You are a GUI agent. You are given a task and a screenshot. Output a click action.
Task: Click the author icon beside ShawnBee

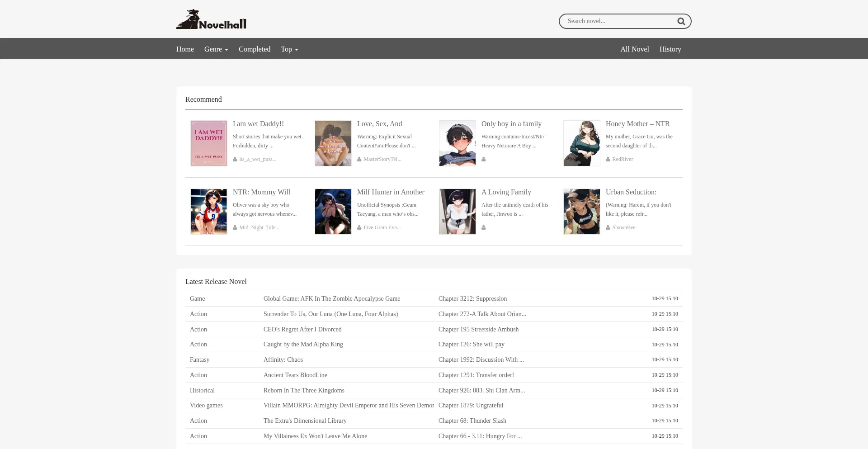(x=608, y=227)
